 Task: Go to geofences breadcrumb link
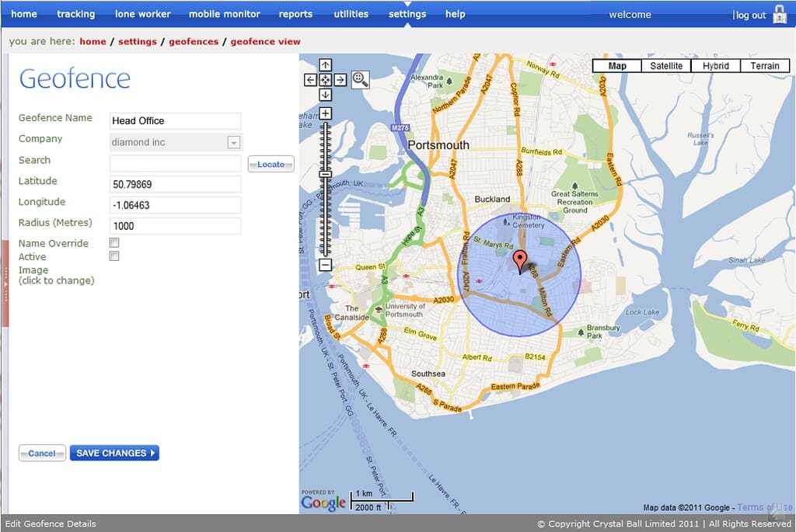tap(194, 42)
